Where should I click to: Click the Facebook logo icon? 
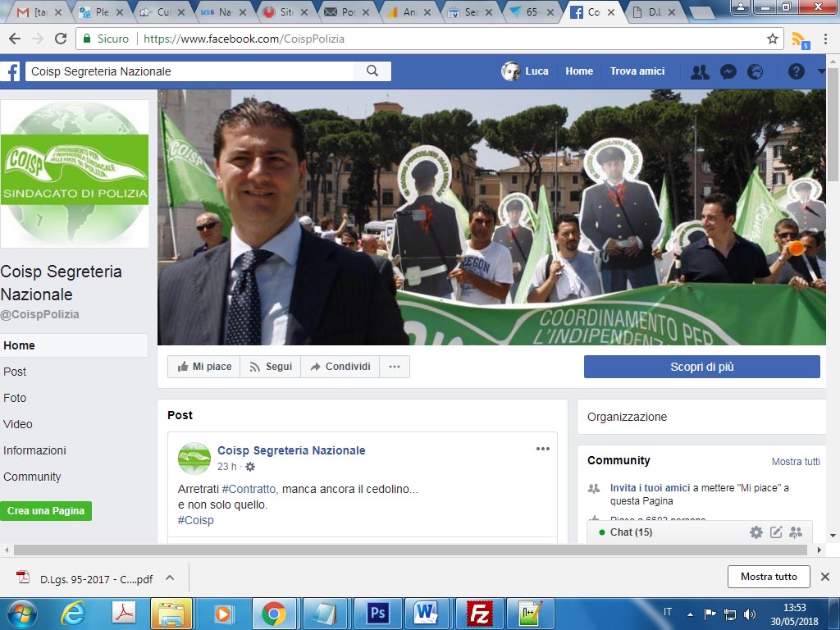pos(10,71)
